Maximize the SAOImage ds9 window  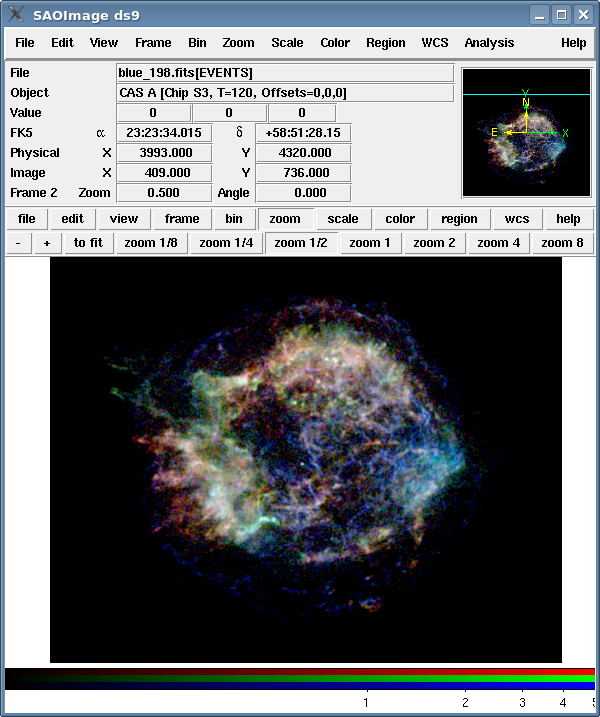561,15
